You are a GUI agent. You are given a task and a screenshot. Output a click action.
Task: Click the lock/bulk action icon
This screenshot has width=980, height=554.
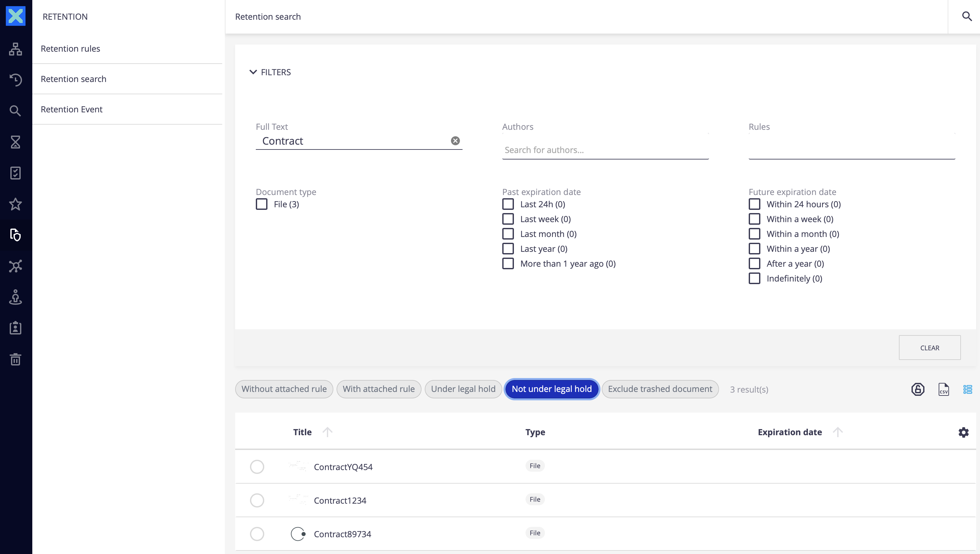click(x=917, y=389)
